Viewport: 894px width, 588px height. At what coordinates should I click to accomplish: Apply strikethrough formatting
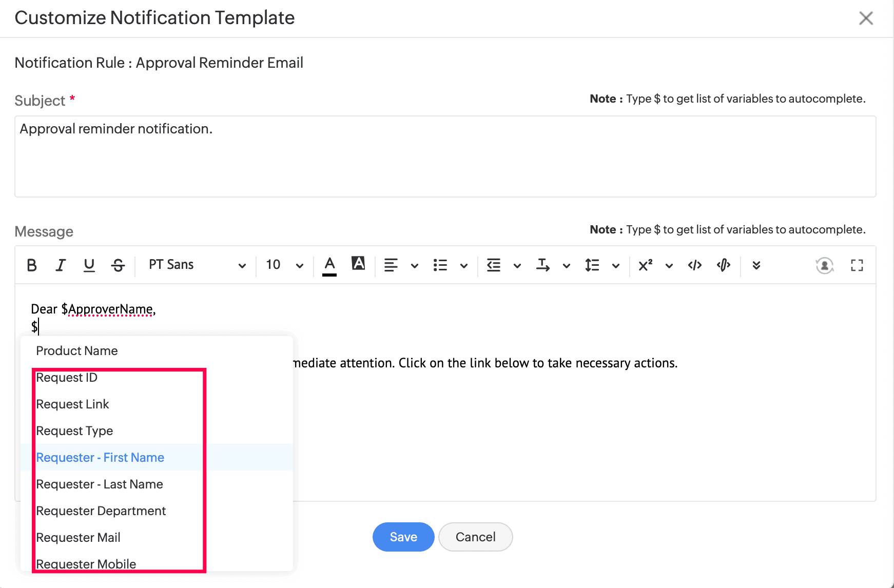tap(118, 265)
